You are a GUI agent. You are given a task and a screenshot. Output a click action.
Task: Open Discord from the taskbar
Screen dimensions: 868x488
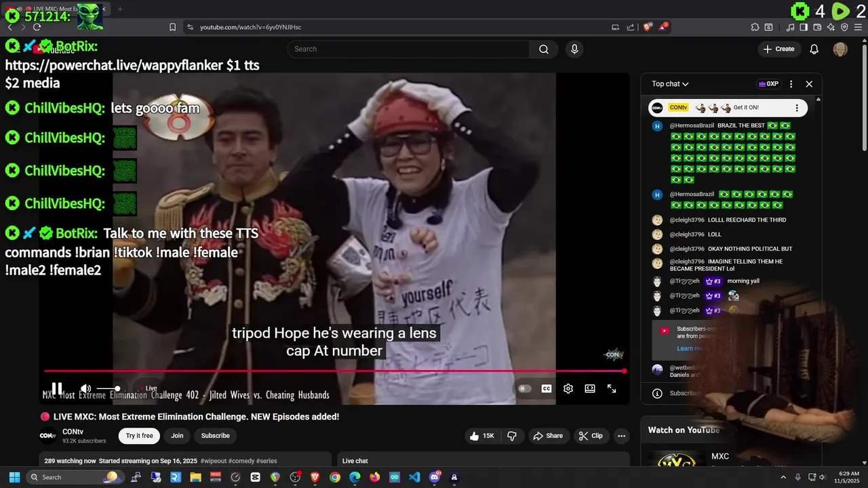pos(434,477)
